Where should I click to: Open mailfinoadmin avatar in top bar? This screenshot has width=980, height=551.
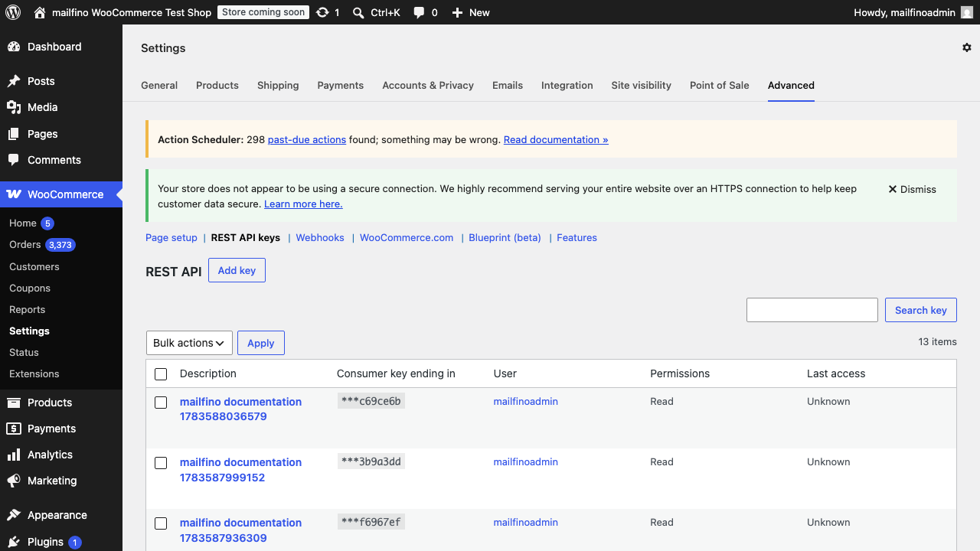tap(967, 12)
